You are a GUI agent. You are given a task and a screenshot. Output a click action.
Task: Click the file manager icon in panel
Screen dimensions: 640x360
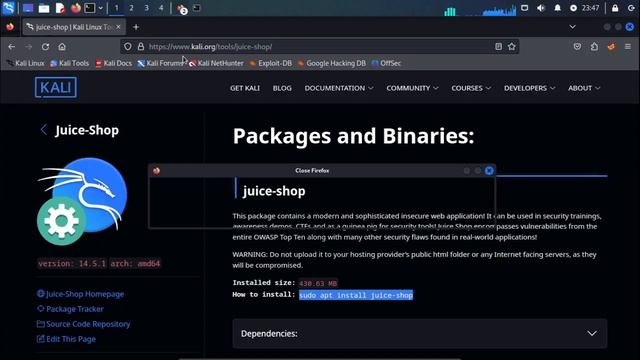44,8
